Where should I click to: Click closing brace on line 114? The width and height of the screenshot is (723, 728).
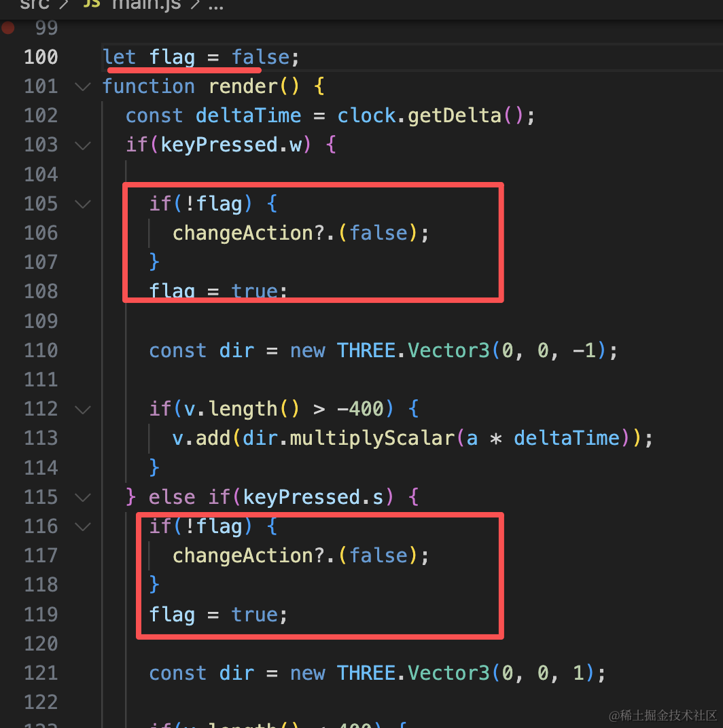pyautogui.click(x=154, y=468)
